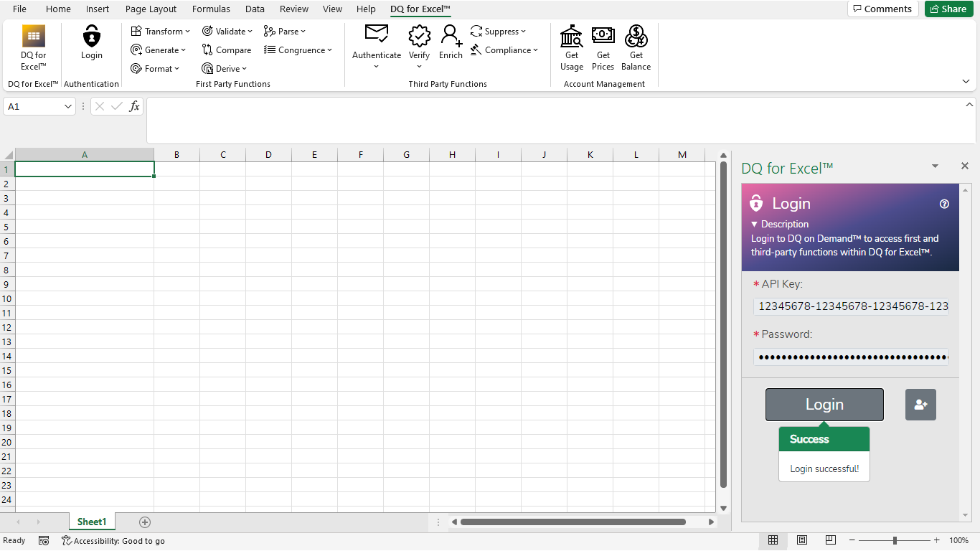Click Get Usage icon
Image resolution: width=980 pixels, height=551 pixels.
(x=572, y=36)
